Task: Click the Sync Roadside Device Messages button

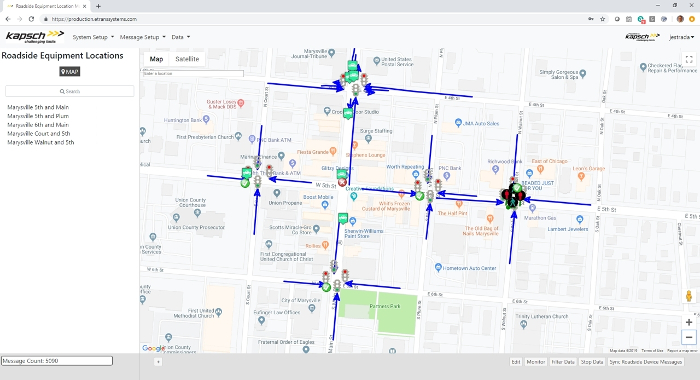Action: [646, 362]
